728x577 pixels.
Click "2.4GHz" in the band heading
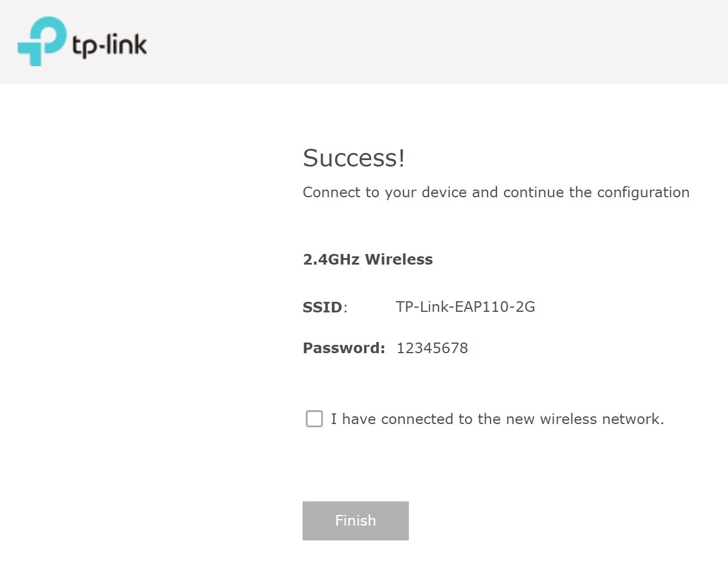(x=331, y=259)
